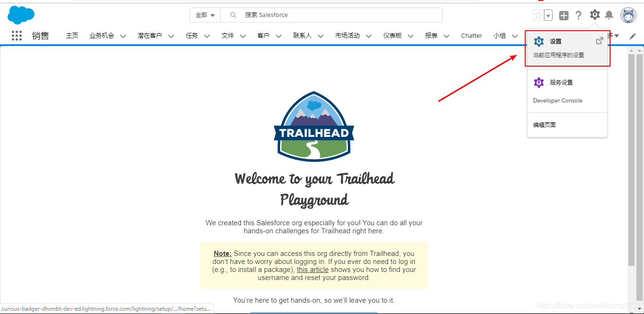The width and height of the screenshot is (644, 314).
Task: Expand the 联系人 tab chevron
Action: tap(321, 36)
